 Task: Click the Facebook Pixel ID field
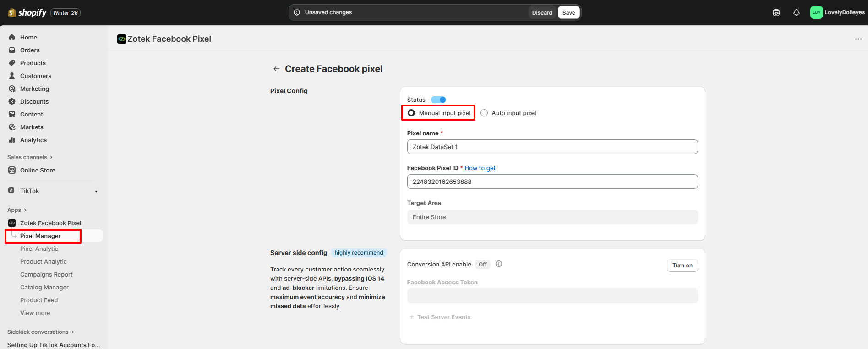pyautogui.click(x=552, y=182)
